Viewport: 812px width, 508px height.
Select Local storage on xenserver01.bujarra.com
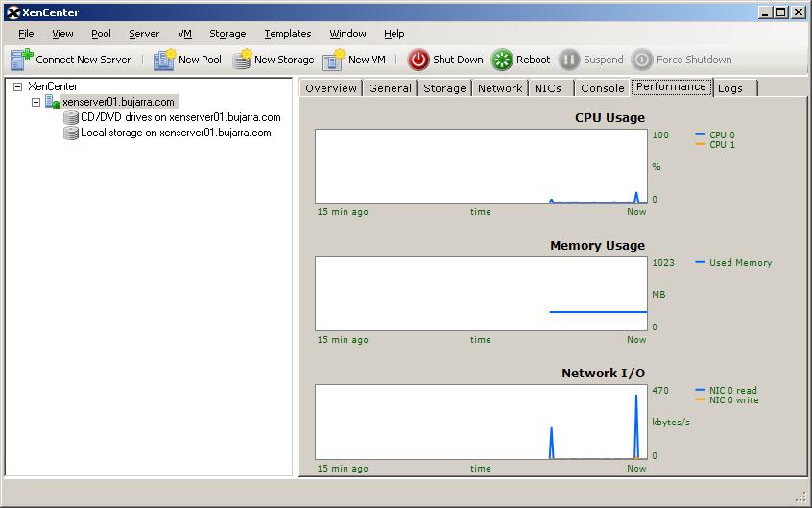(x=176, y=133)
